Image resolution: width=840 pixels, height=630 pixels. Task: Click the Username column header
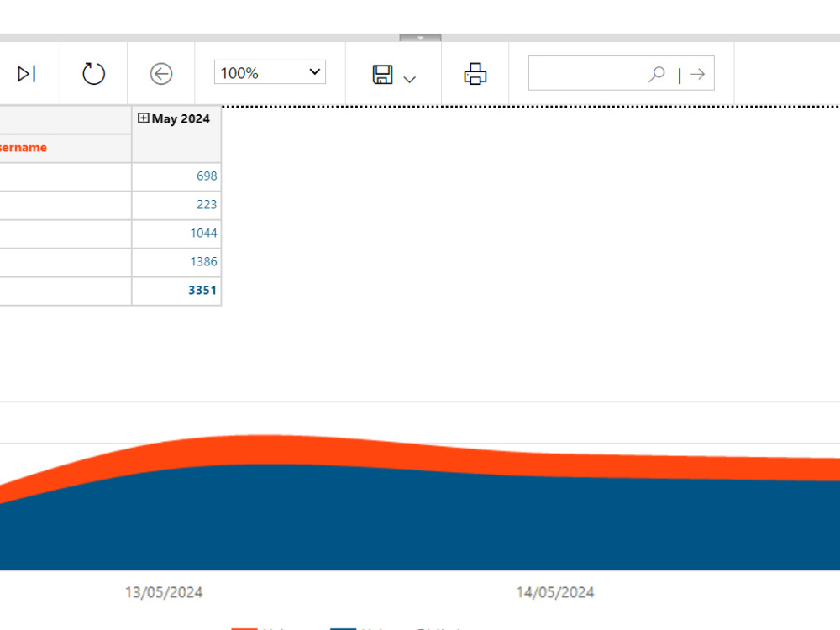click(23, 147)
